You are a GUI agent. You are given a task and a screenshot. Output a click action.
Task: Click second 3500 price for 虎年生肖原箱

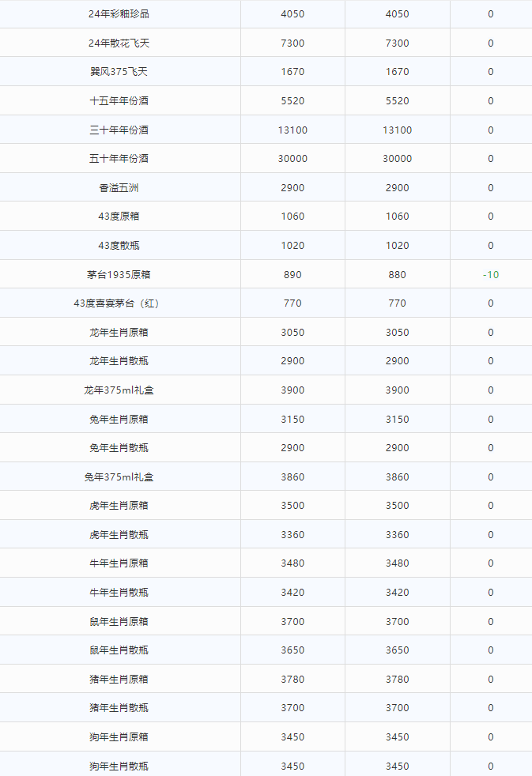click(398, 505)
